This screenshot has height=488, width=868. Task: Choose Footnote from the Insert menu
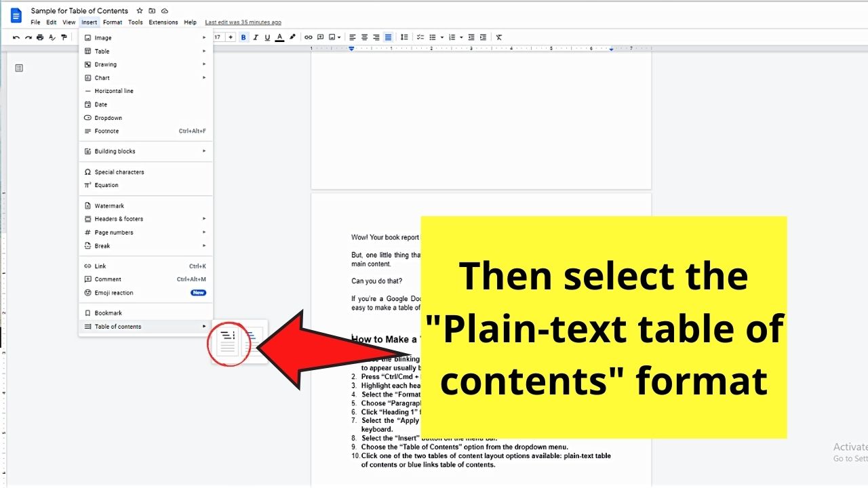105,131
